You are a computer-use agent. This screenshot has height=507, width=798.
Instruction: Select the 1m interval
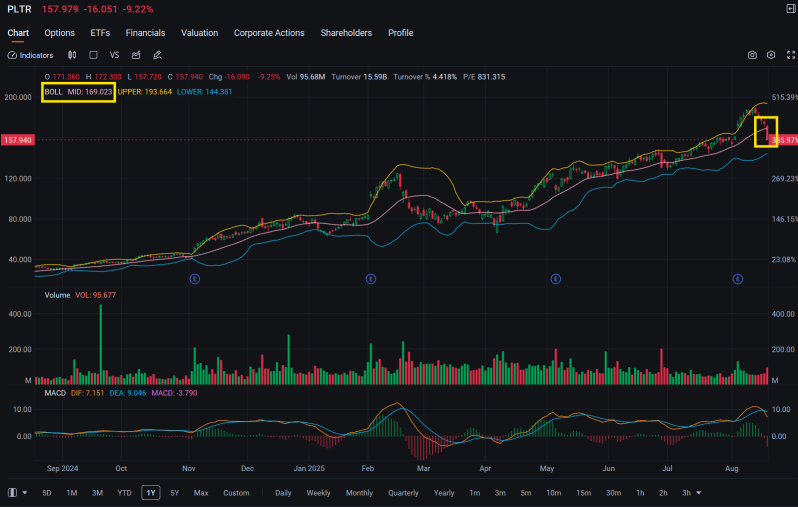click(x=474, y=493)
